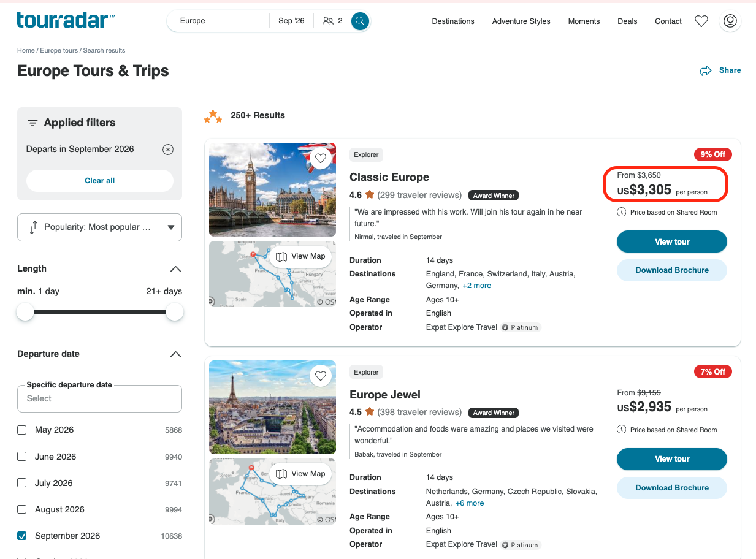Screen dimensions: 756x559
Task: Open the Adventure Styles menu
Action: [521, 21]
